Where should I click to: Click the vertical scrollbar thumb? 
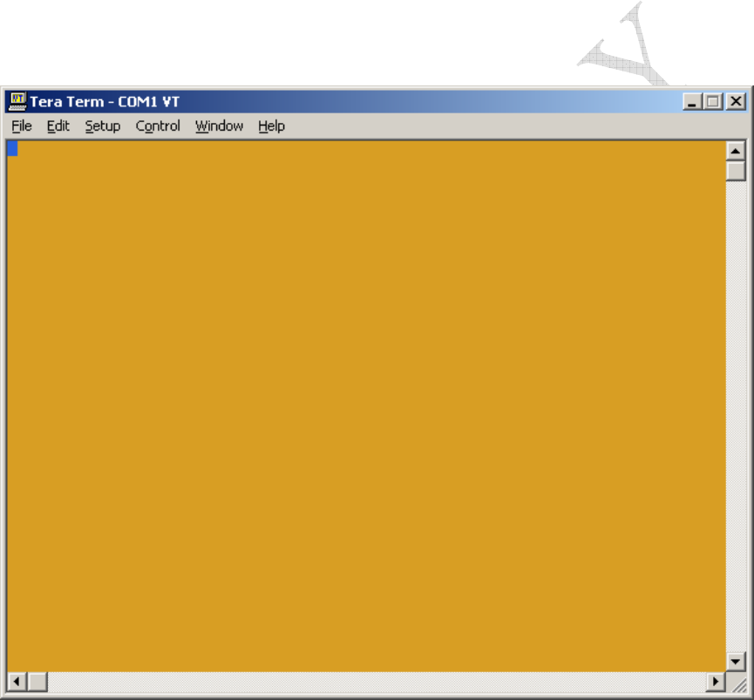[735, 171]
